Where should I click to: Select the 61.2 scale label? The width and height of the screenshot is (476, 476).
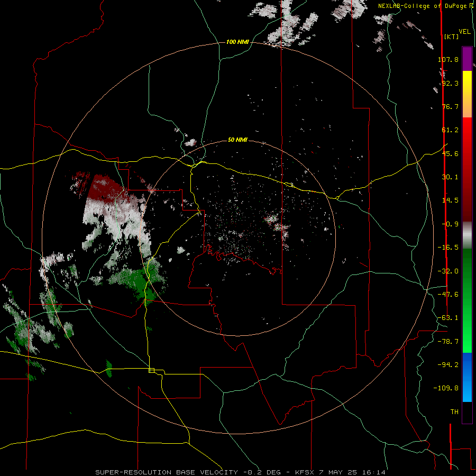pos(450,130)
